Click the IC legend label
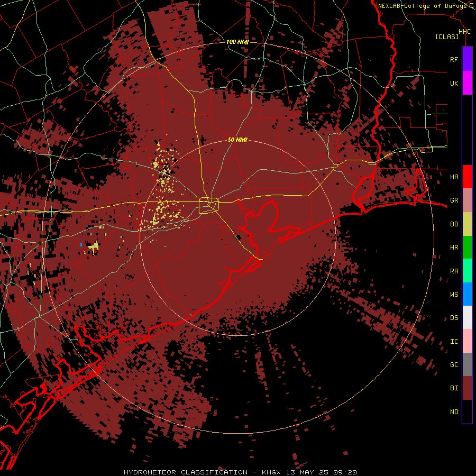Image resolution: width=476 pixels, height=476 pixels. pyautogui.click(x=454, y=342)
